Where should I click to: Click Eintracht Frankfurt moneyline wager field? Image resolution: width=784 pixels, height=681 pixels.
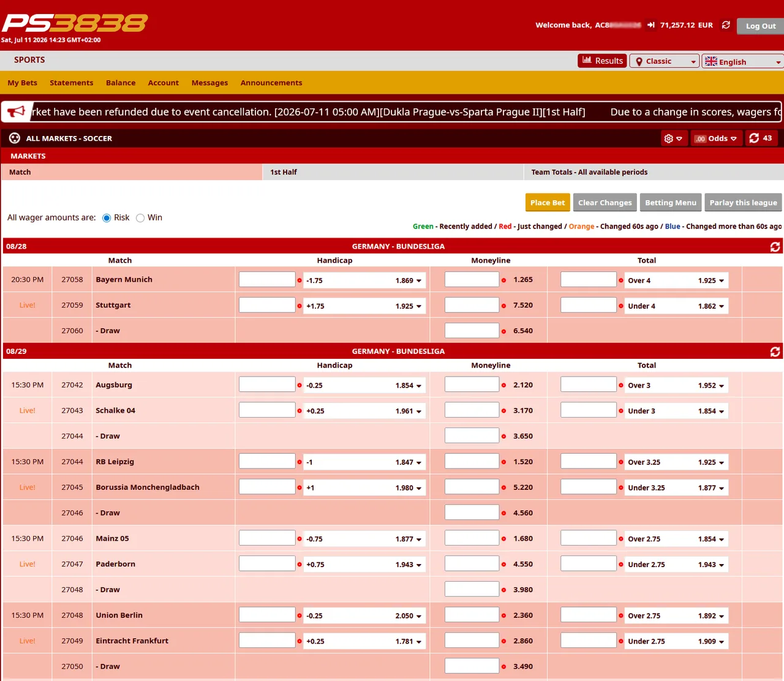pyautogui.click(x=472, y=641)
